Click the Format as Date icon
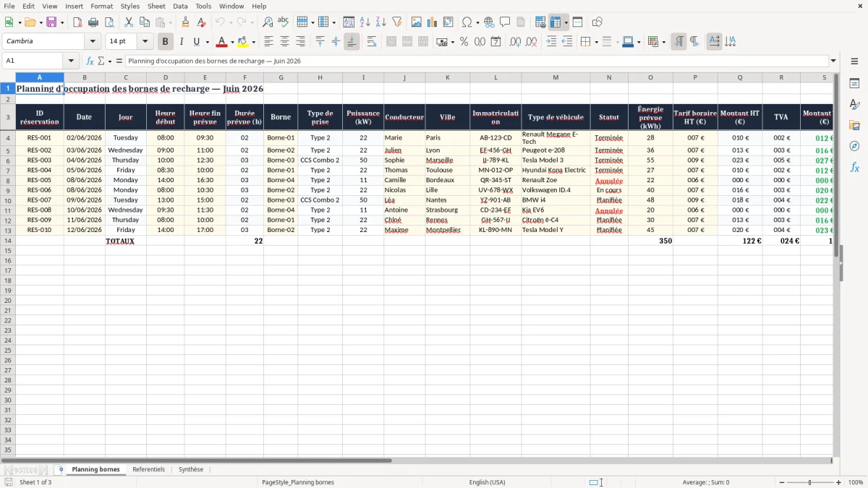 point(495,42)
